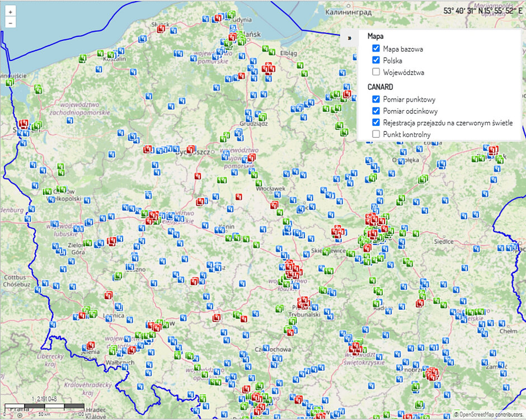Click the map scale value 1: 2191048
Image resolution: width=526 pixels, height=420 pixels.
click(x=44, y=399)
